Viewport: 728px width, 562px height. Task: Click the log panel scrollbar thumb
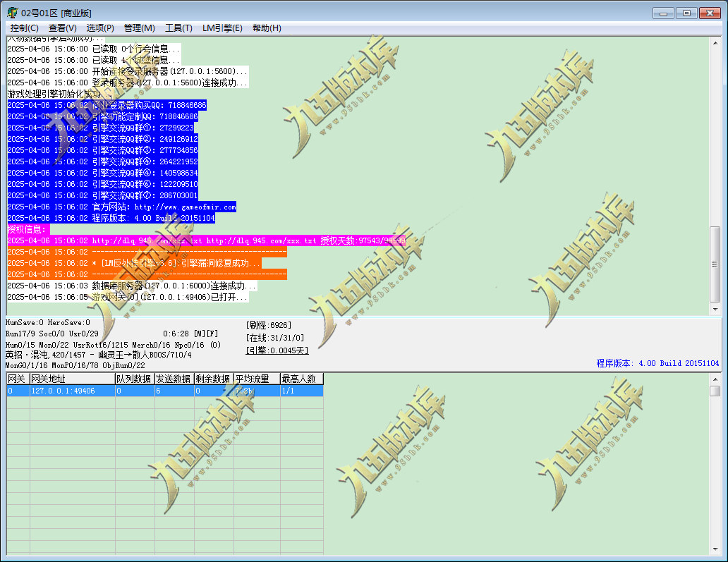[x=715, y=264]
